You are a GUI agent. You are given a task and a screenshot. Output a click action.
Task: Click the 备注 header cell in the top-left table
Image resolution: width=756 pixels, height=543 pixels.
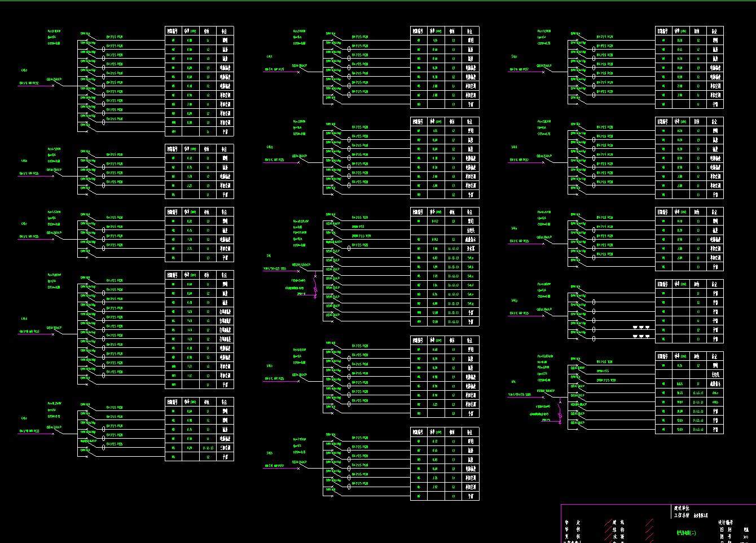tap(224, 32)
